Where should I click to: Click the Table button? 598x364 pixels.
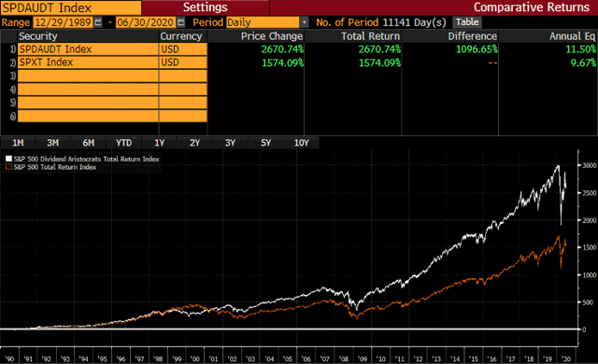tap(467, 22)
